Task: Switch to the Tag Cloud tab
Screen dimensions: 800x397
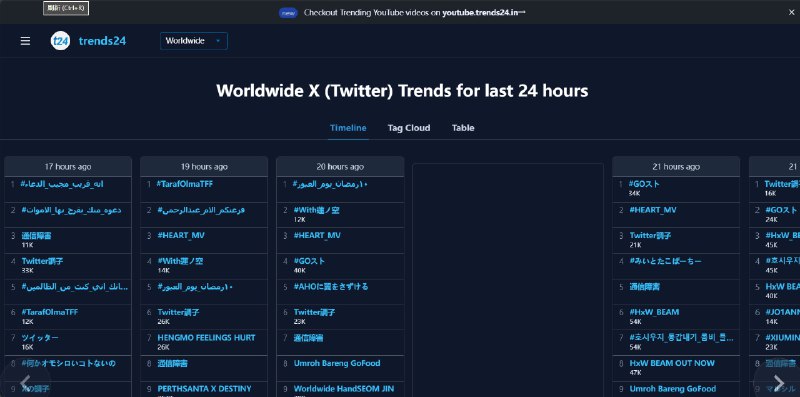Action: pos(409,128)
